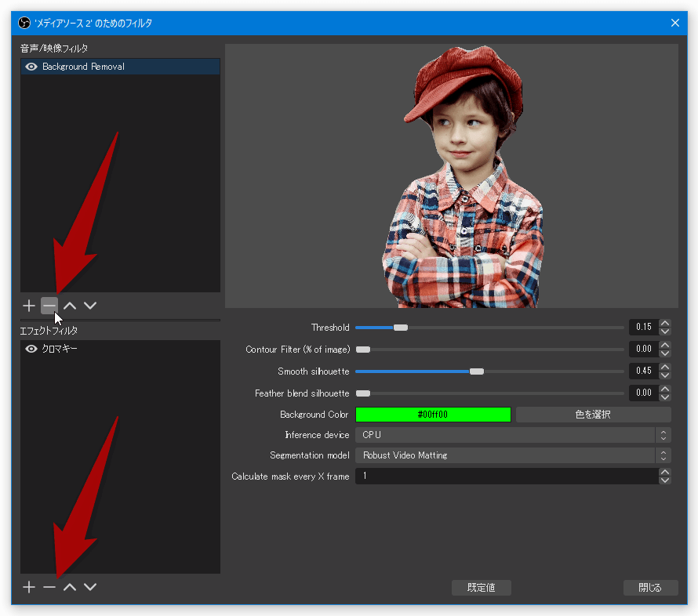This screenshot has height=616, width=698.
Task: Move the audio/video filter up
Action: click(70, 306)
